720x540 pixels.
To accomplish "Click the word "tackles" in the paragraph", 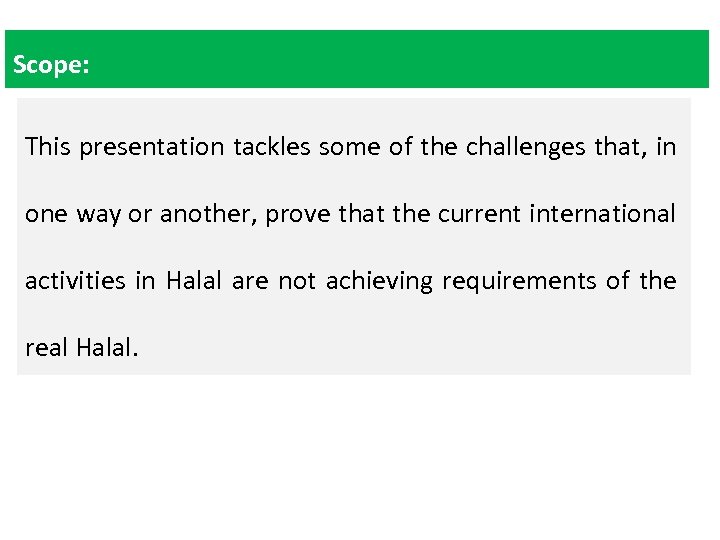I will pyautogui.click(x=272, y=147).
